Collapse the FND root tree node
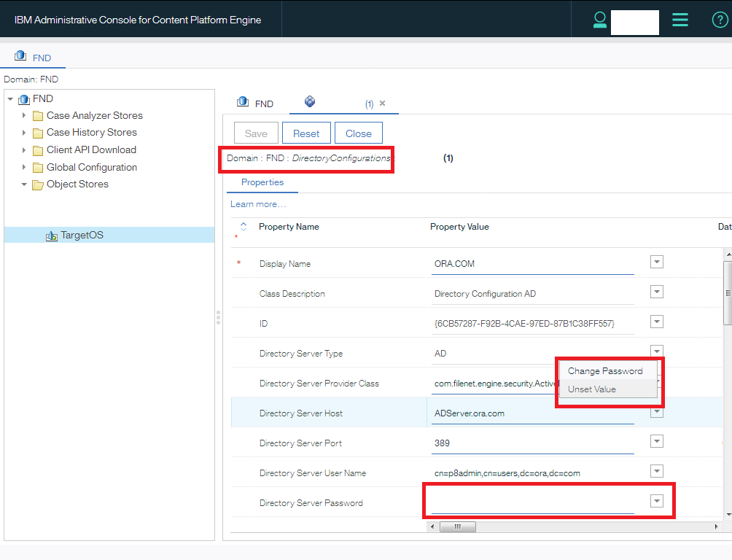The image size is (732, 560). point(10,99)
